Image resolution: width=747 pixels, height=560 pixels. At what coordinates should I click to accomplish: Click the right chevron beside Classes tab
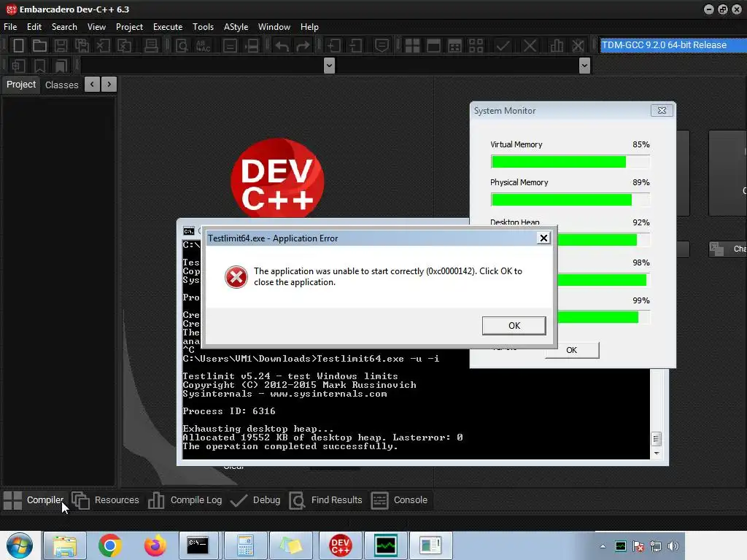pos(109,85)
